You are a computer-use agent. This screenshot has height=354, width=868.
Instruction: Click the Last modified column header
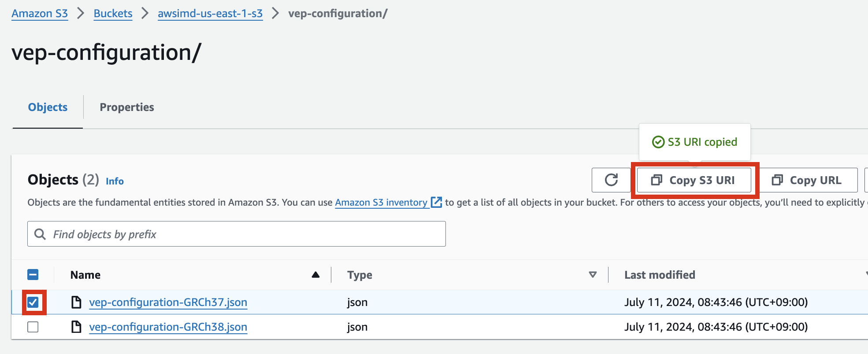pyautogui.click(x=660, y=275)
